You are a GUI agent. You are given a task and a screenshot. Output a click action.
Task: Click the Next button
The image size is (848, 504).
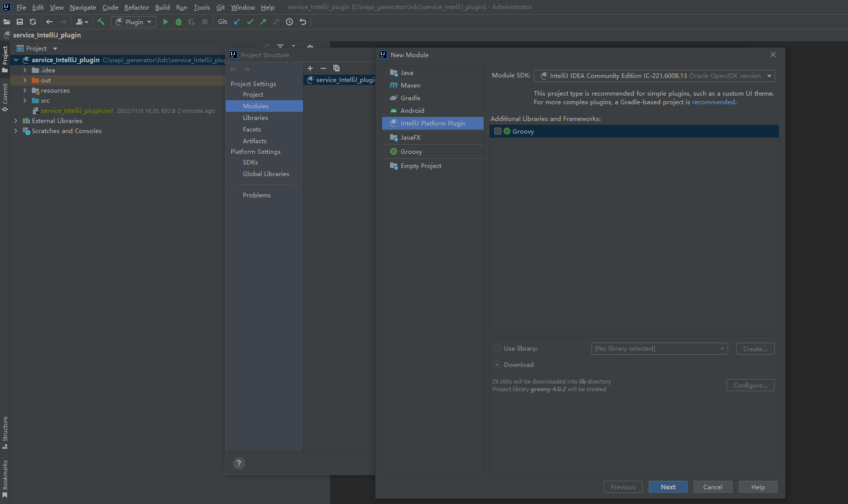668,487
